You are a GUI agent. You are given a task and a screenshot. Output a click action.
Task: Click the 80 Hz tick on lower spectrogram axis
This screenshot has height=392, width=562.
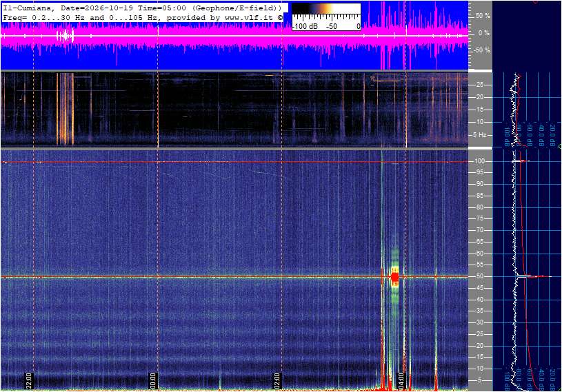[479, 207]
